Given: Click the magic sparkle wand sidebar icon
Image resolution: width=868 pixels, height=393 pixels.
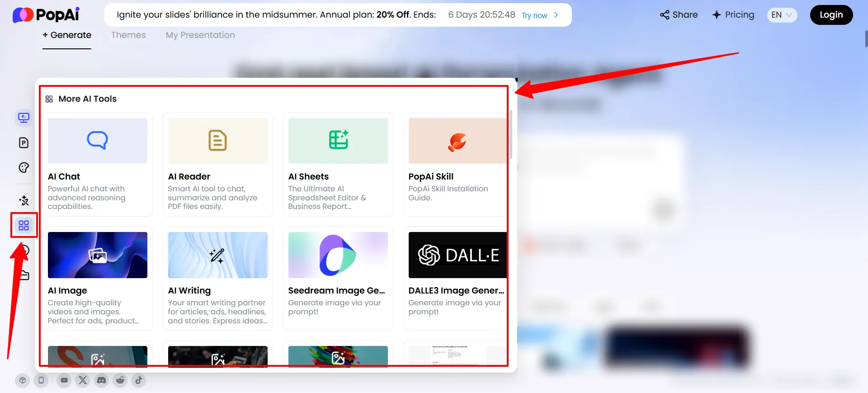Looking at the screenshot, I should [x=24, y=200].
